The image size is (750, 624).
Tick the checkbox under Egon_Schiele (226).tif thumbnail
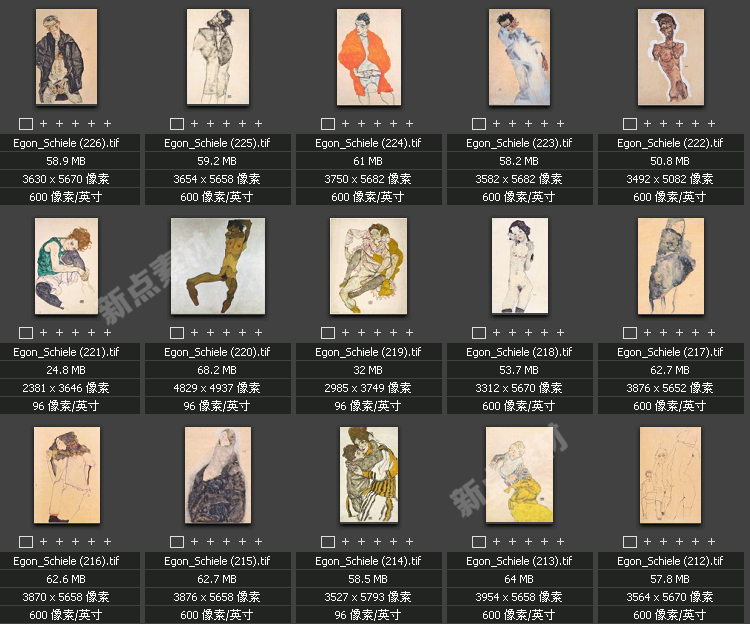tap(26, 124)
